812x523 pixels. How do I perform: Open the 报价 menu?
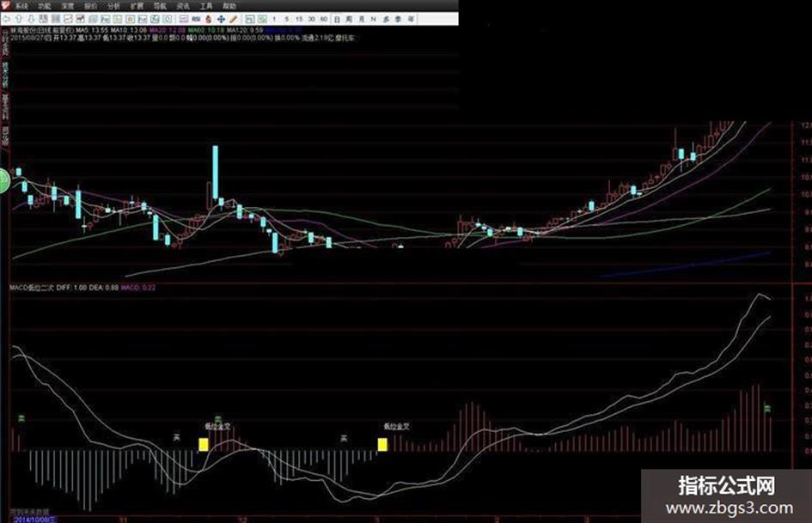tap(90, 6)
